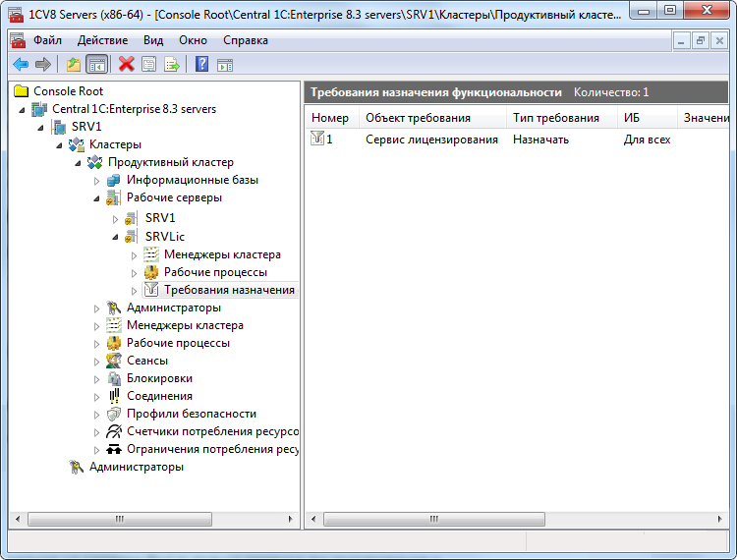Screen dimensions: 737x560
Task: Open Properties from the toolbar
Action: tap(148, 64)
